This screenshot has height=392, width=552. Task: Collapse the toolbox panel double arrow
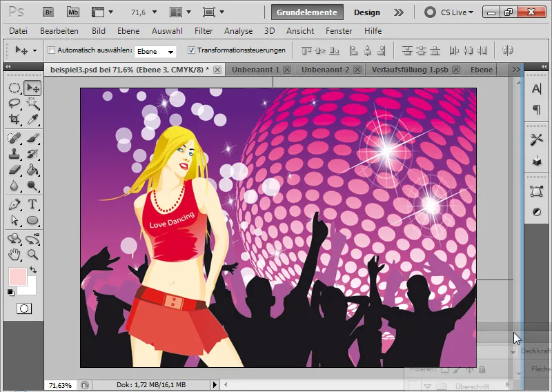pos(8,66)
